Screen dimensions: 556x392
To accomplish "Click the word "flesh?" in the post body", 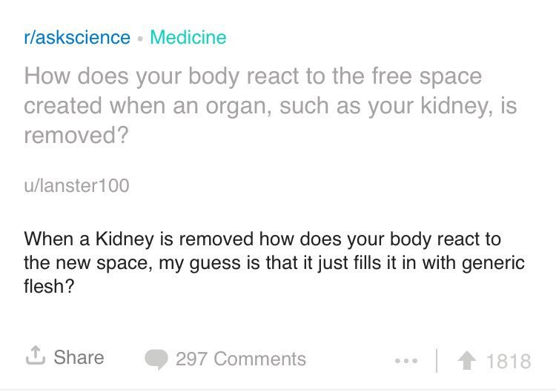I will [x=49, y=286].
